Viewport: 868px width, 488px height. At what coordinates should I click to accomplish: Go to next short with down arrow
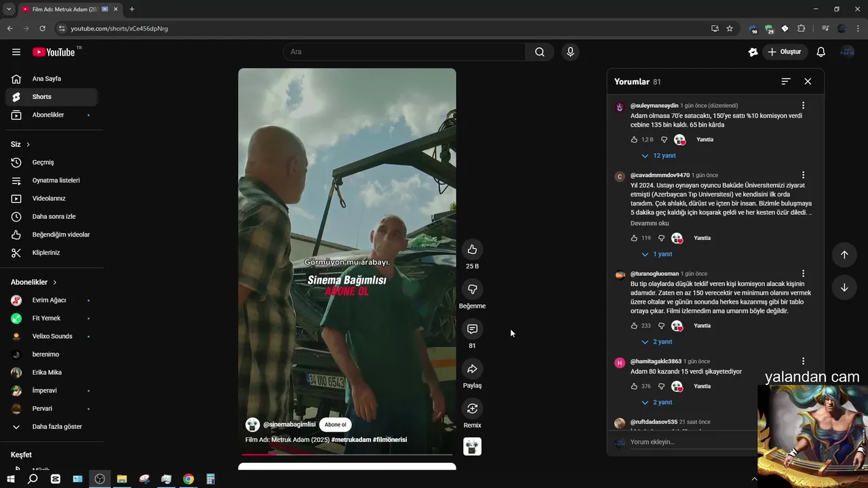point(844,287)
